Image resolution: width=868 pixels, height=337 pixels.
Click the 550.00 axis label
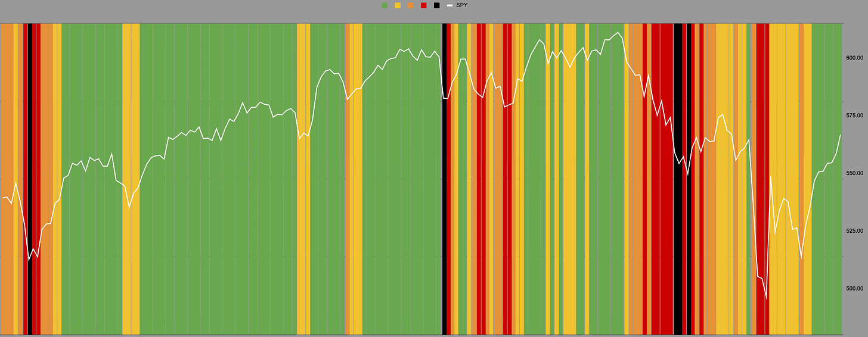[x=855, y=173]
